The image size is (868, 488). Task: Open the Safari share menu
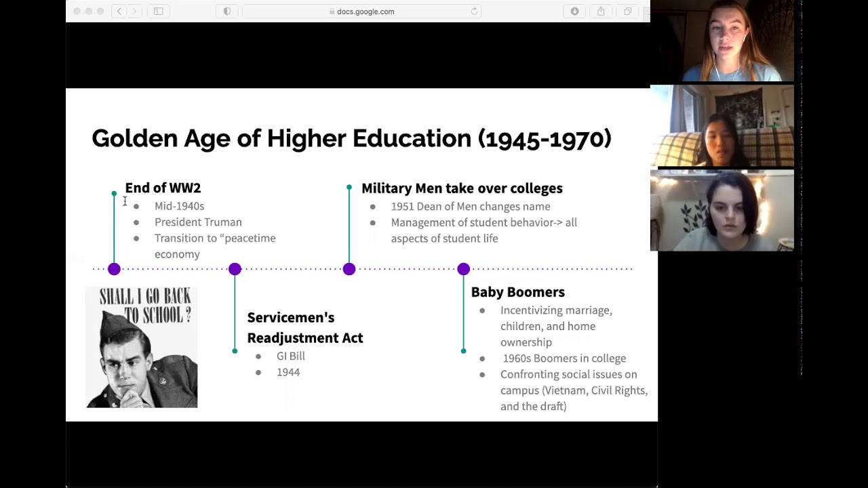[601, 11]
